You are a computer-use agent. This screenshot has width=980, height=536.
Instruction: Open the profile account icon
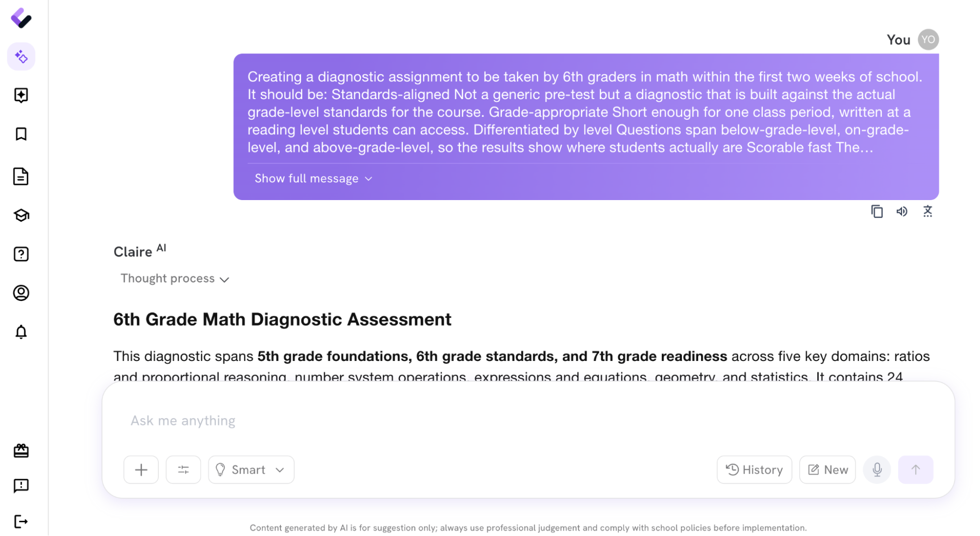[x=21, y=293]
